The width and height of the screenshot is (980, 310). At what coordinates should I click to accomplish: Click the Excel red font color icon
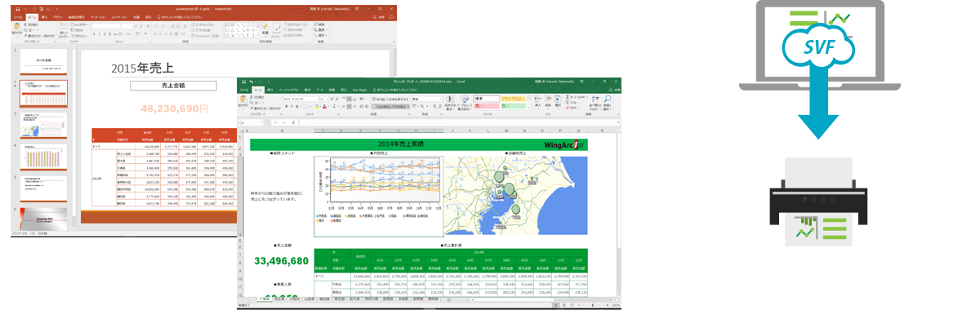(x=324, y=107)
